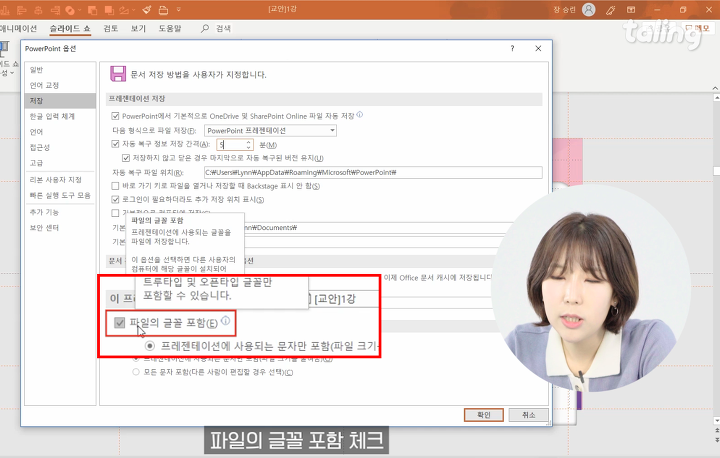Select 모든 문자 포함 radio button
This screenshot has width=720, height=458.
(x=135, y=372)
